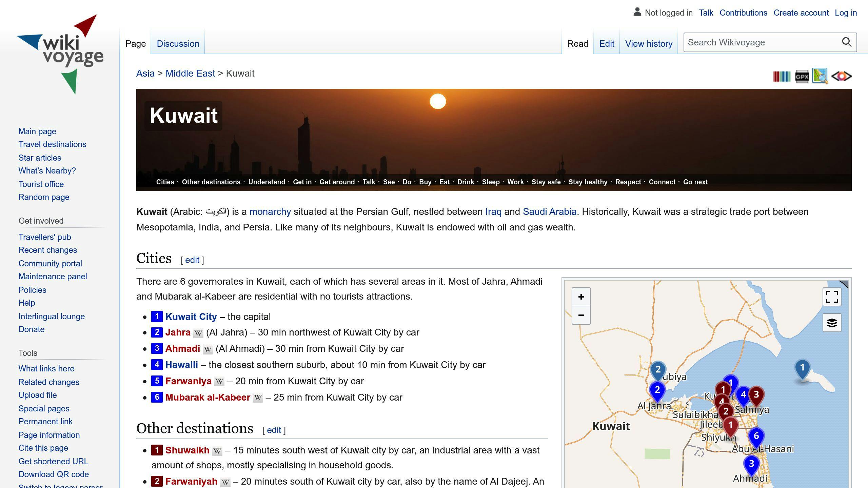This screenshot has width=868, height=488.
Task: Click the Log in link
Action: pyautogui.click(x=846, y=13)
